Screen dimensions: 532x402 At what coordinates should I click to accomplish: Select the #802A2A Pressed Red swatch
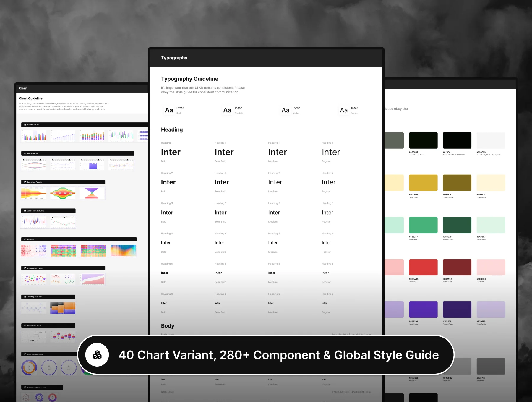(457, 267)
